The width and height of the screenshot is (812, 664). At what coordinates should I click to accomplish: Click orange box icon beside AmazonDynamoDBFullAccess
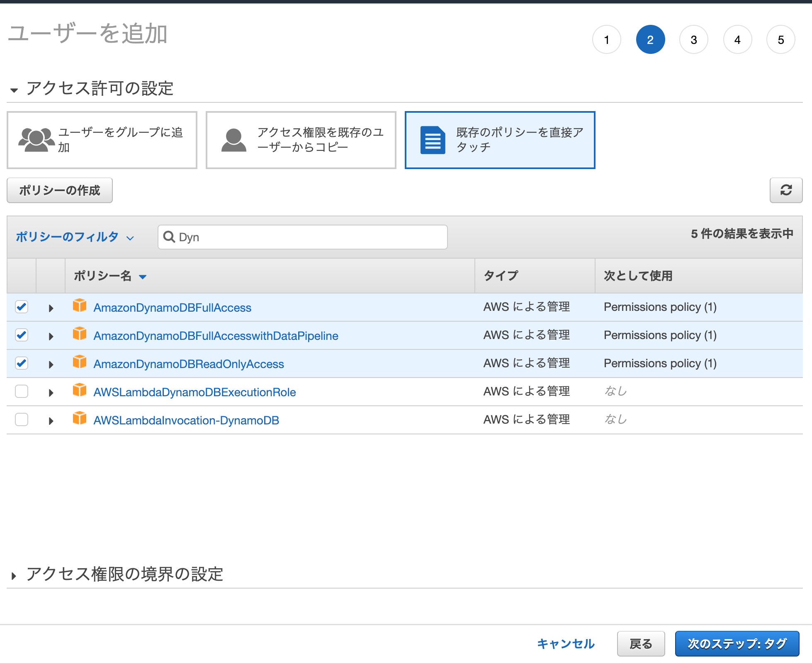pos(80,306)
